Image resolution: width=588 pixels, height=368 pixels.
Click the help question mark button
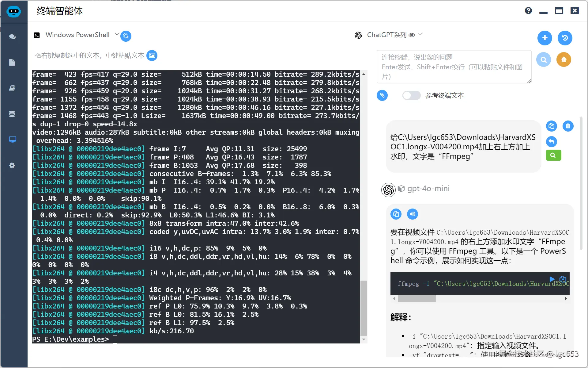(528, 11)
